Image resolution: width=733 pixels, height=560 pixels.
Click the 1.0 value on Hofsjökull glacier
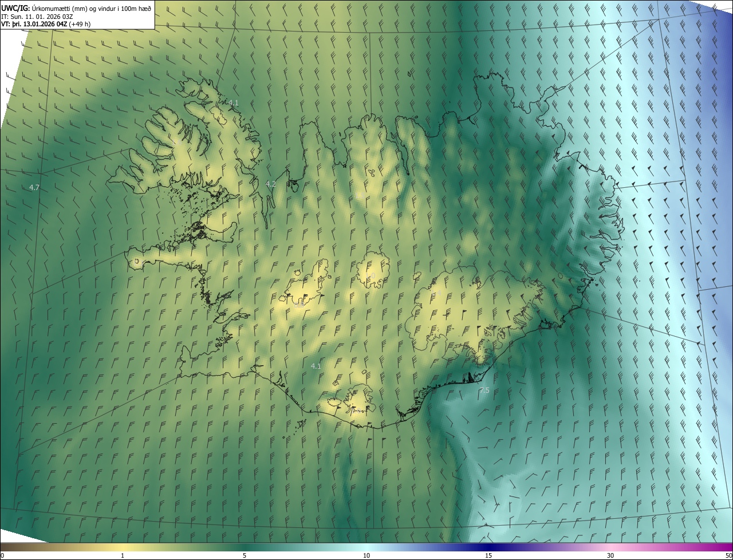pyautogui.click(x=371, y=276)
